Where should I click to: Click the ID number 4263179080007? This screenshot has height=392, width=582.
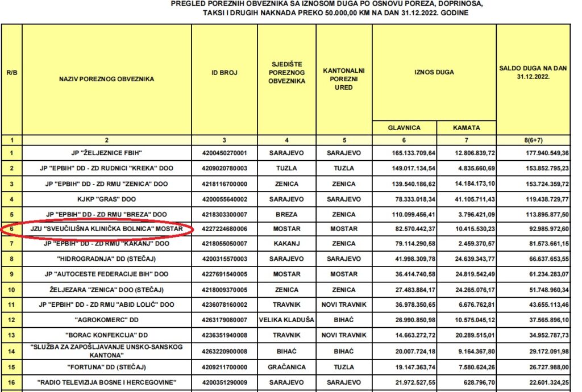coord(224,320)
